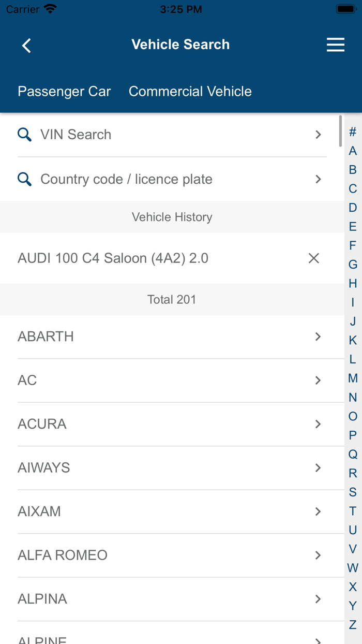
Task: Select AUDI 100 C4 Saloon history entry
Action: click(x=113, y=258)
